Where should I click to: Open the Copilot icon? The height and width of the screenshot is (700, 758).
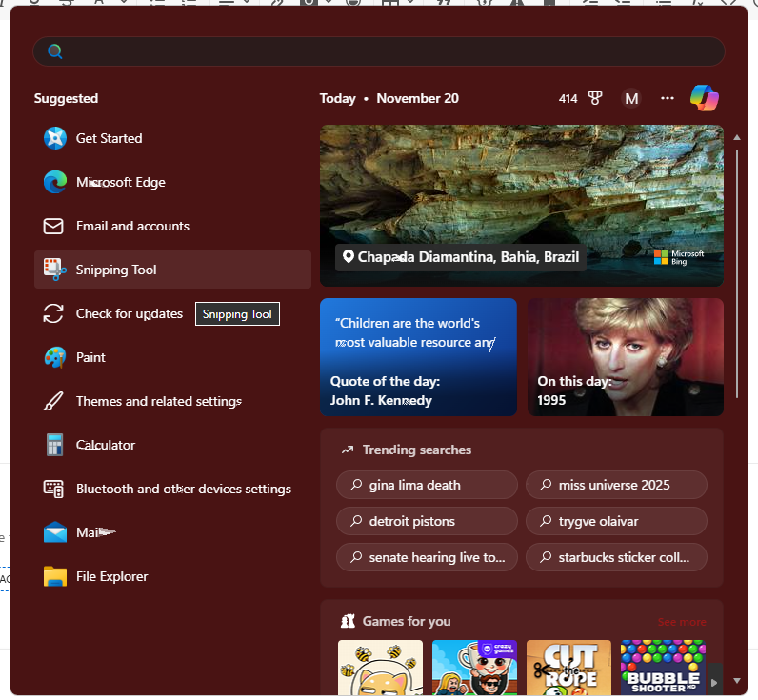(x=705, y=98)
